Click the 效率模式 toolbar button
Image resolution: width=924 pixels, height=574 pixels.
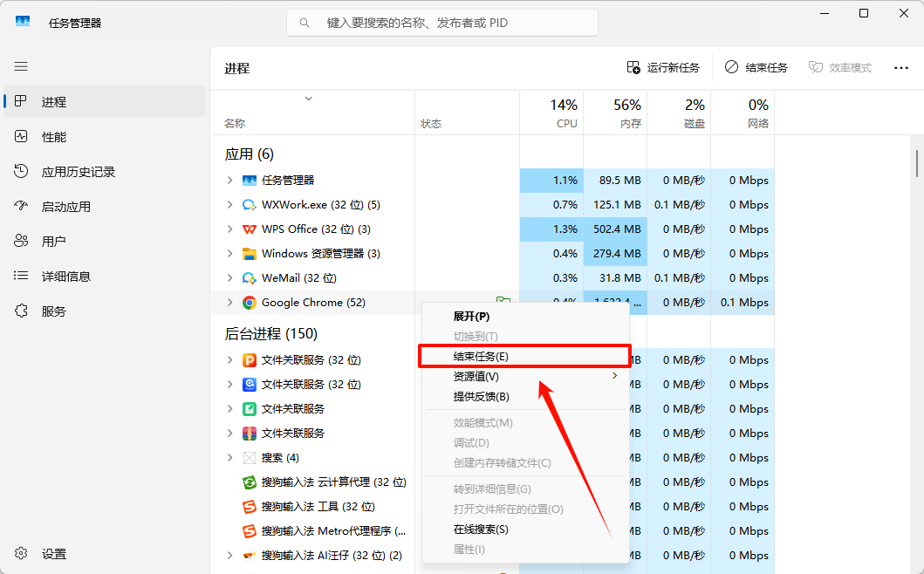tap(839, 68)
